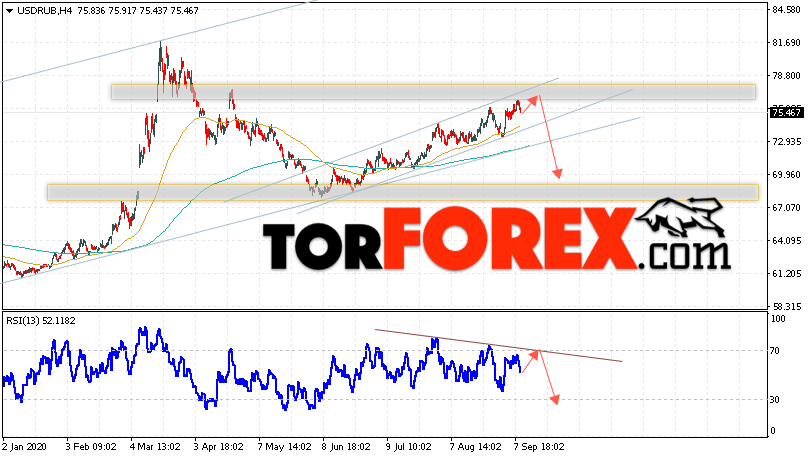
Task: Select the 81.690 price axis label
Action: click(x=786, y=43)
